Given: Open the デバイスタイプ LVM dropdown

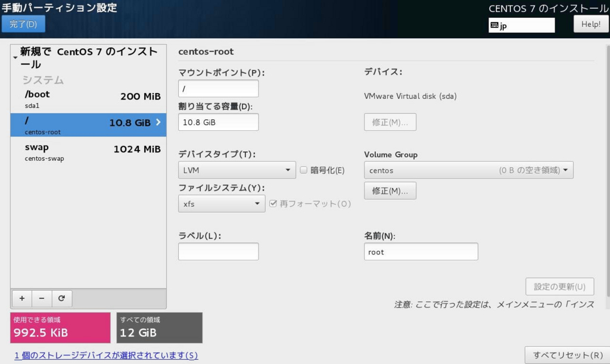Looking at the screenshot, I should 237,170.
